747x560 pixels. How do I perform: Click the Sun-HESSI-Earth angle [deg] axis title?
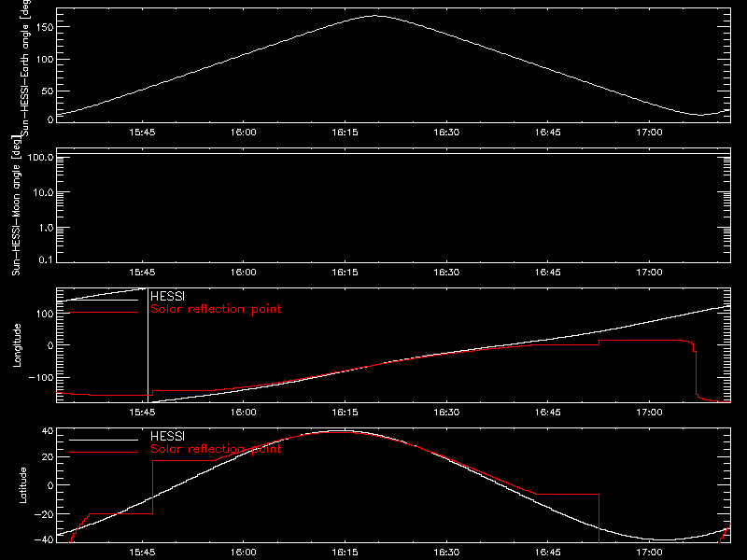click(25, 68)
